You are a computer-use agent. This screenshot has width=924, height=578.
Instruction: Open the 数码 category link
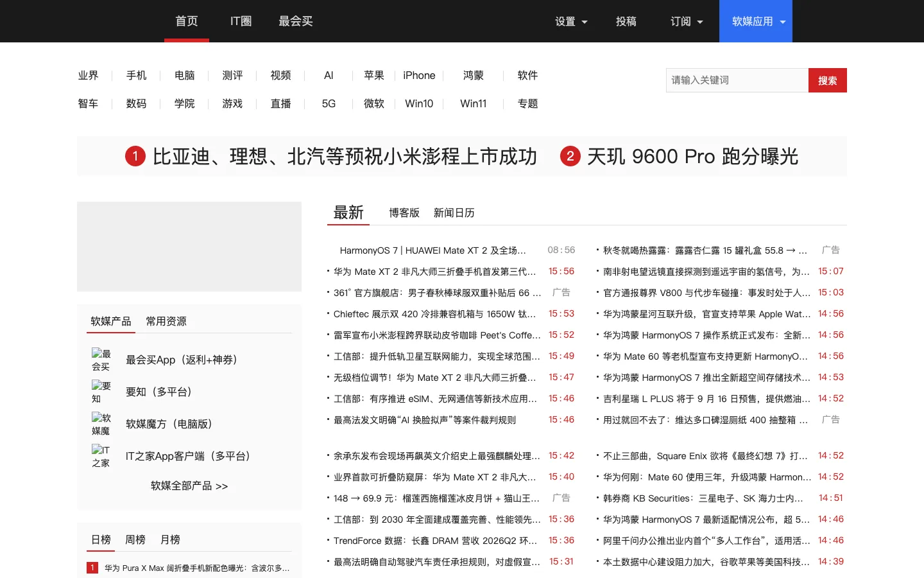pyautogui.click(x=136, y=103)
